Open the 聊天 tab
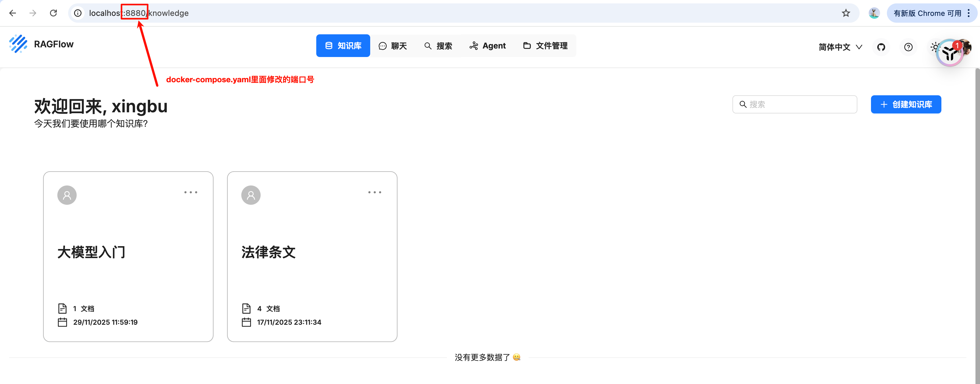 [x=393, y=46]
